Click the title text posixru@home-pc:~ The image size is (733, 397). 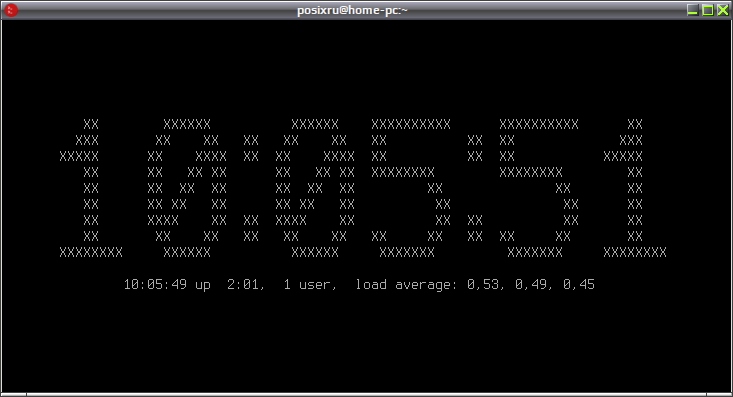pyautogui.click(x=352, y=10)
